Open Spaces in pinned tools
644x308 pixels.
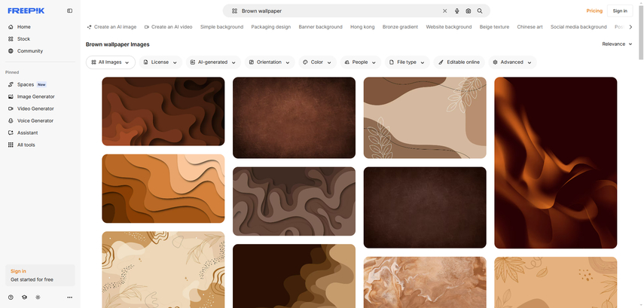click(x=26, y=84)
